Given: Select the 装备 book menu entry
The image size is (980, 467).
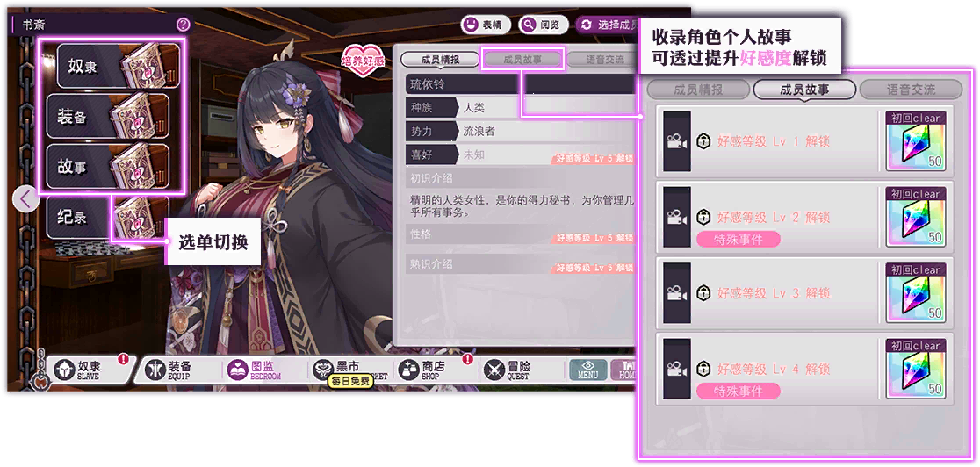Looking at the screenshot, I should pos(107,116).
